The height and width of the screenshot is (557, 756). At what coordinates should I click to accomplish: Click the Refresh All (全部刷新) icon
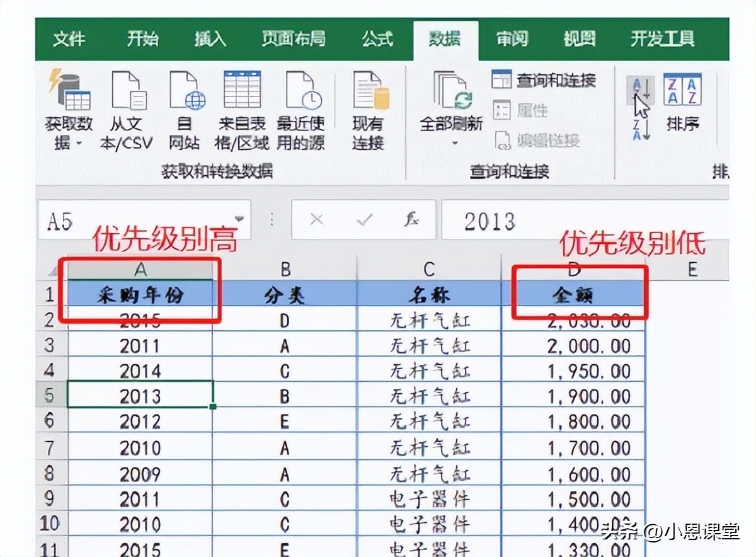click(451, 91)
